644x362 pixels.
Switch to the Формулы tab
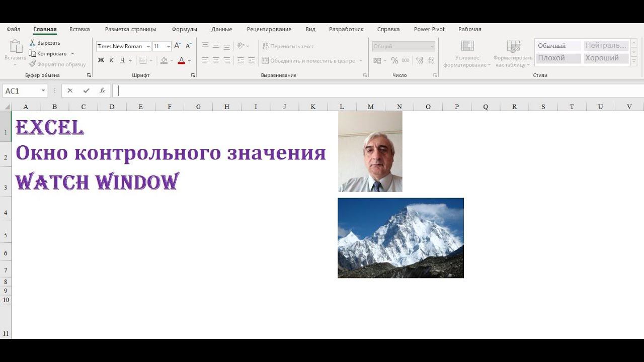[x=185, y=29]
